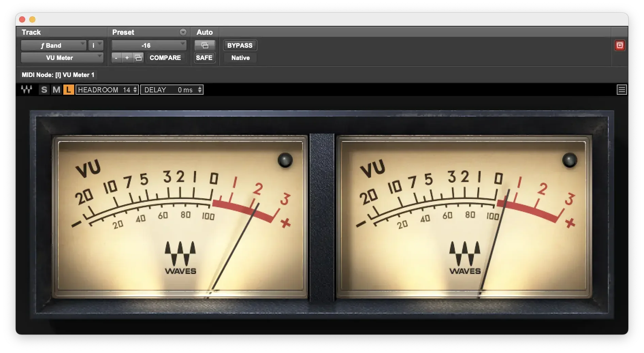Open the Preset settings menu circle arrow

183,32
